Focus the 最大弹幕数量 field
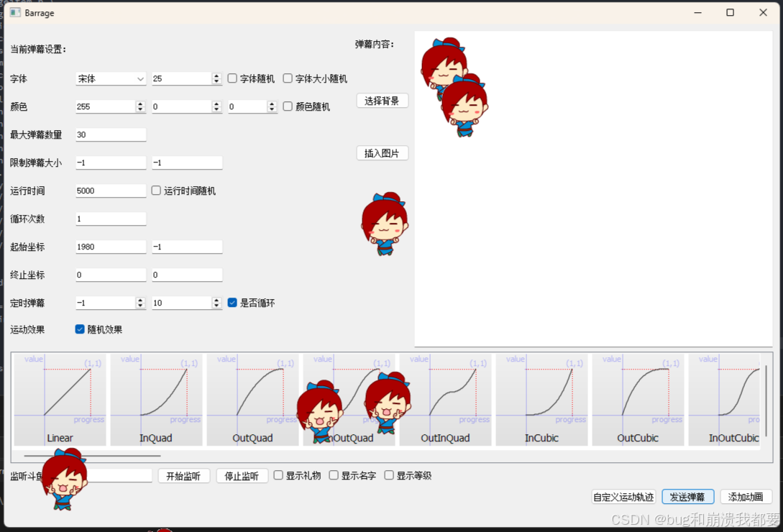Viewport: 783px width, 532px height. point(111,134)
